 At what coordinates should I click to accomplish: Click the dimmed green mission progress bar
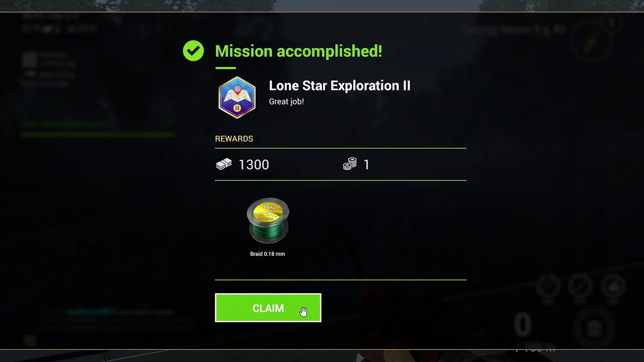tap(98, 134)
